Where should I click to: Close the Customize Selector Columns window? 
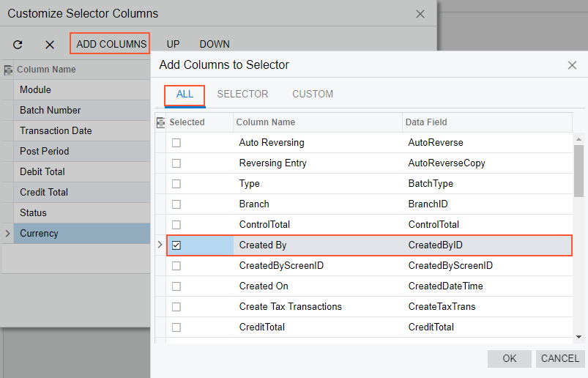tap(420, 14)
